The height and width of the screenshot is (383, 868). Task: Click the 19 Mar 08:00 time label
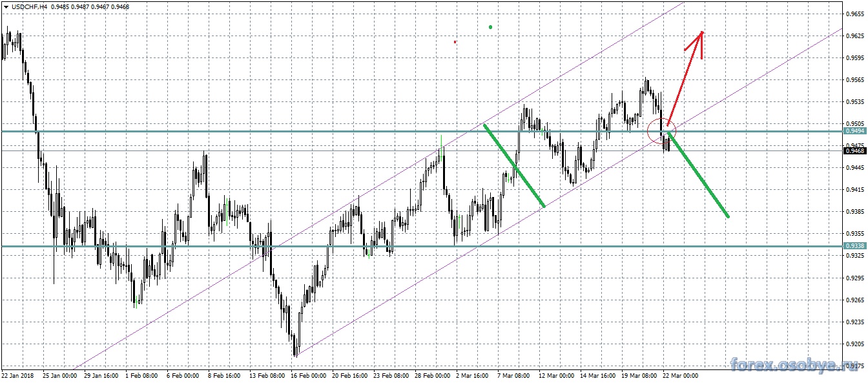tap(639, 375)
